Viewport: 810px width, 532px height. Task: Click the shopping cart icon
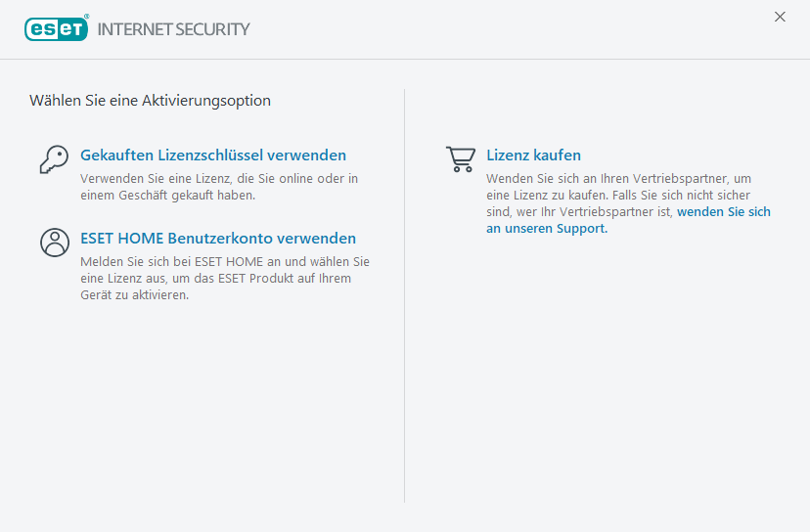[460, 159]
